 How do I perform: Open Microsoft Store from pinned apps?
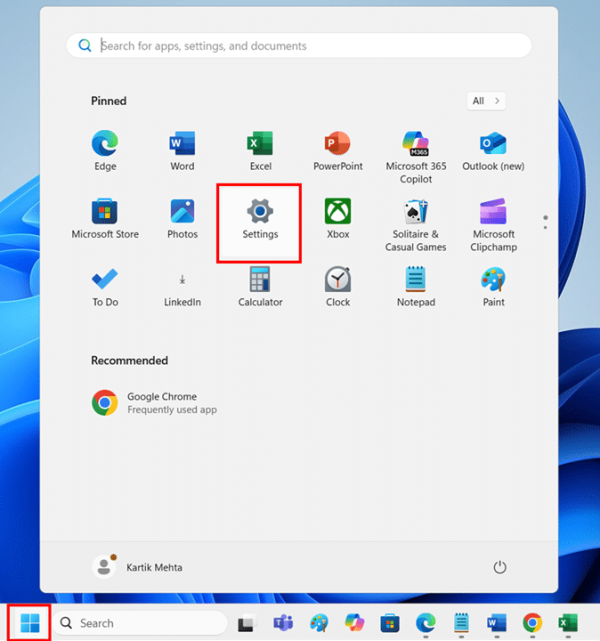click(105, 219)
